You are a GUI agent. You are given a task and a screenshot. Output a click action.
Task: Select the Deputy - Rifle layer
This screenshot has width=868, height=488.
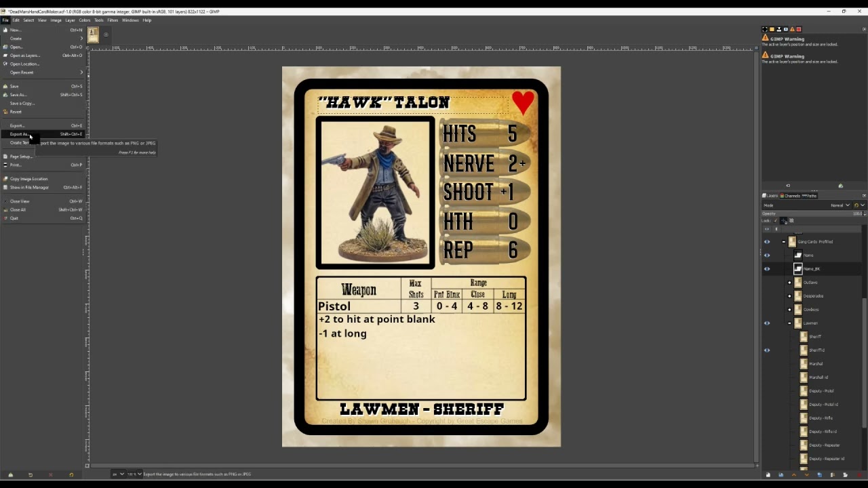click(x=821, y=418)
